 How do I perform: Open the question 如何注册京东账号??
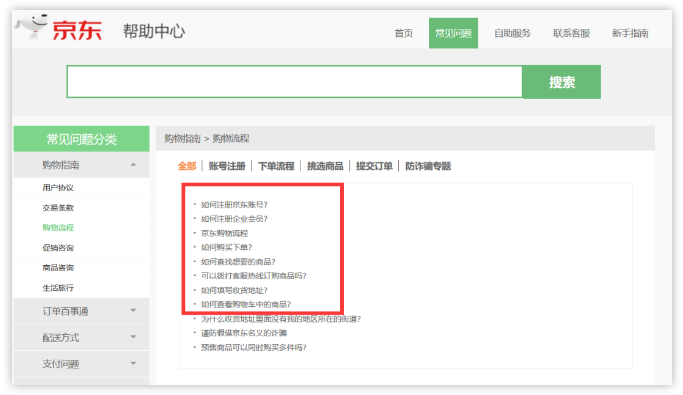click(x=234, y=205)
